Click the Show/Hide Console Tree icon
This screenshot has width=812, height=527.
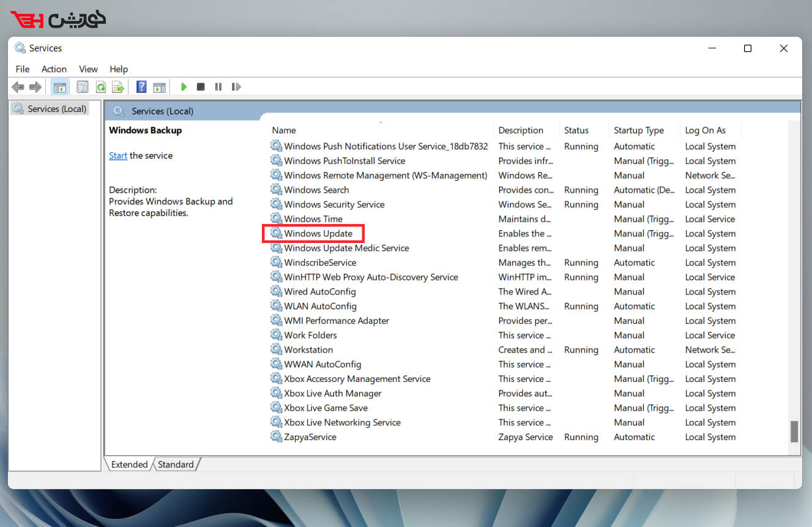coord(59,87)
